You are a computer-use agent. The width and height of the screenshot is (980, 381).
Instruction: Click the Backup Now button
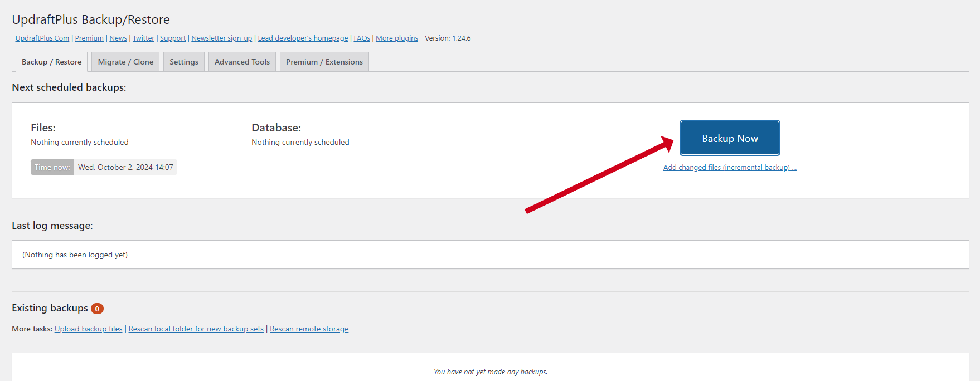coord(729,138)
